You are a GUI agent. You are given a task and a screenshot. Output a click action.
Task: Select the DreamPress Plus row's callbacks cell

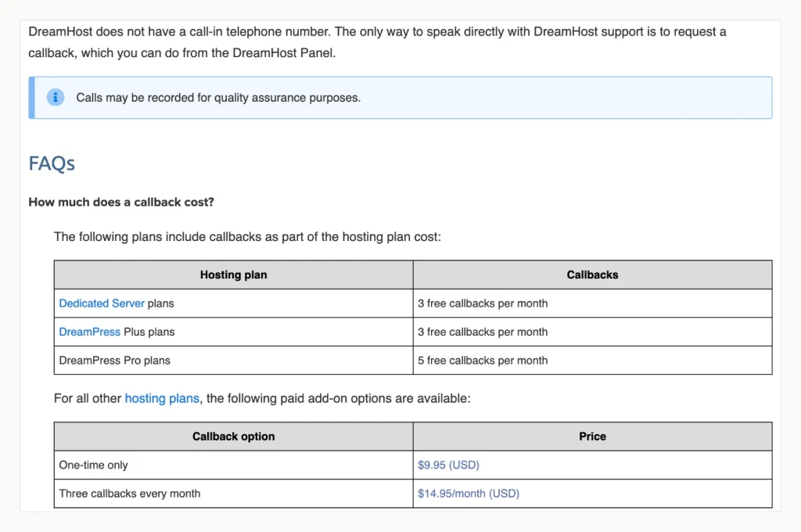593,332
